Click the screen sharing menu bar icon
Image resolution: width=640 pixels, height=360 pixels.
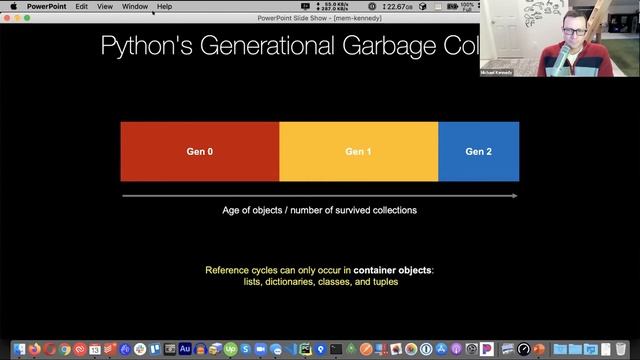[x=305, y=7]
